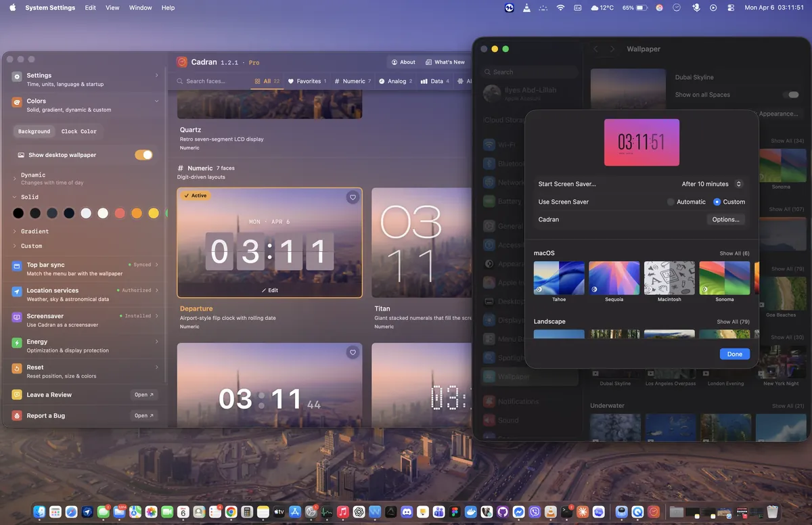The width and height of the screenshot is (812, 525).
Task: Select the orange solid color swatch
Action: 137,213
